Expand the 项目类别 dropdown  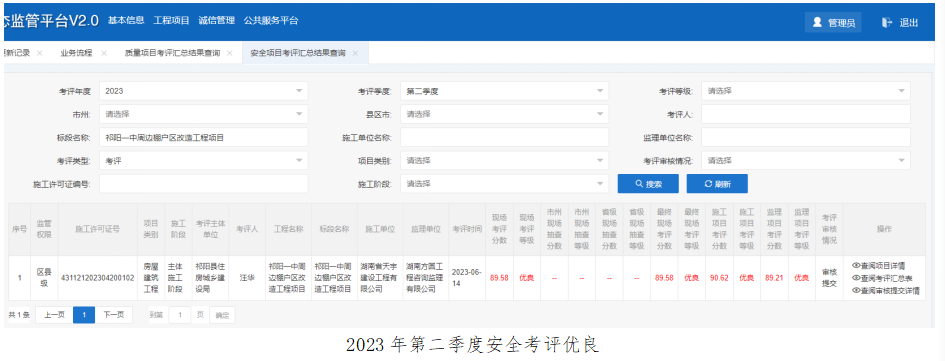point(504,161)
